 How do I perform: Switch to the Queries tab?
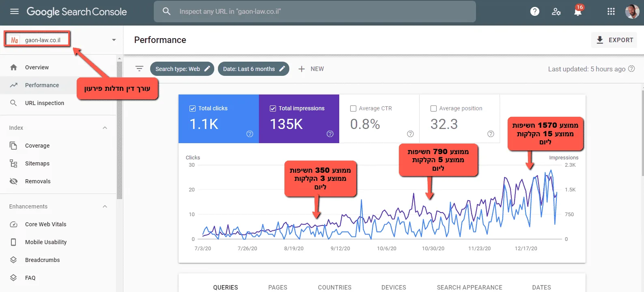tap(226, 287)
